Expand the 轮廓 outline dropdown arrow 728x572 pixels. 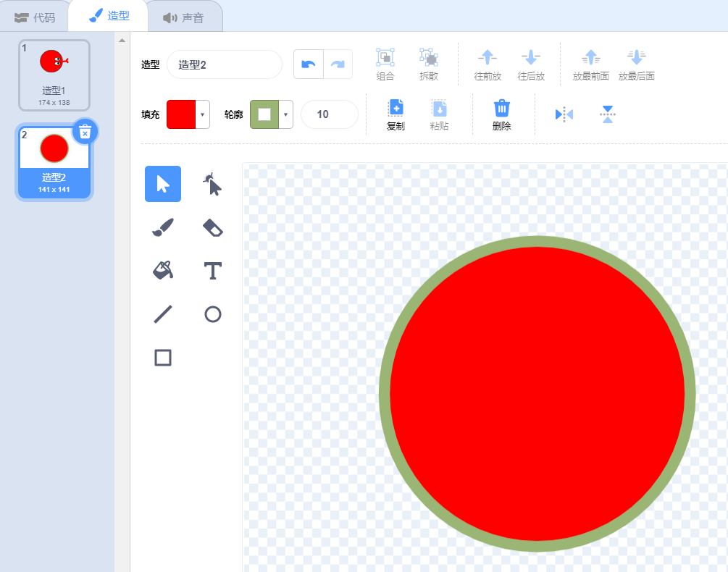tap(285, 114)
